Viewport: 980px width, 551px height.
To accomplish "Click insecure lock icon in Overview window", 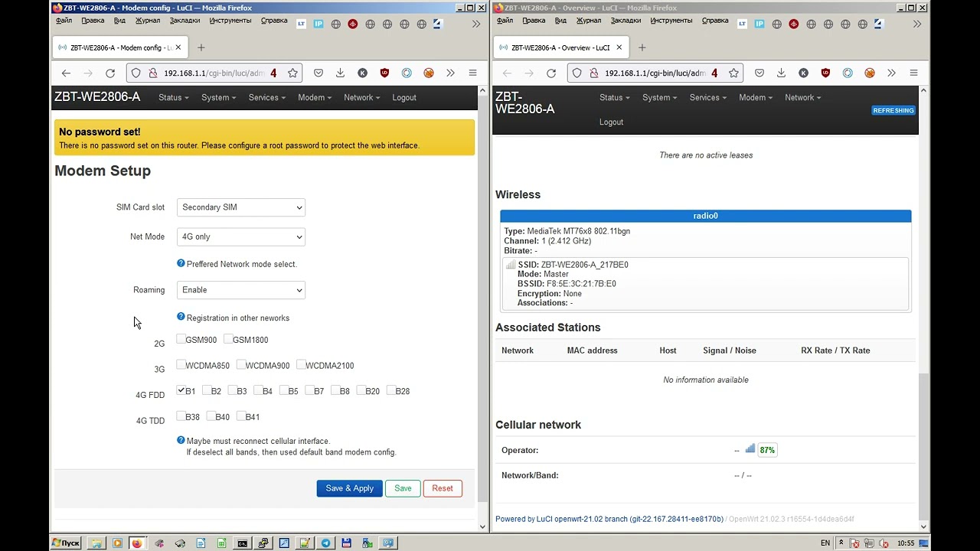I will tap(594, 73).
